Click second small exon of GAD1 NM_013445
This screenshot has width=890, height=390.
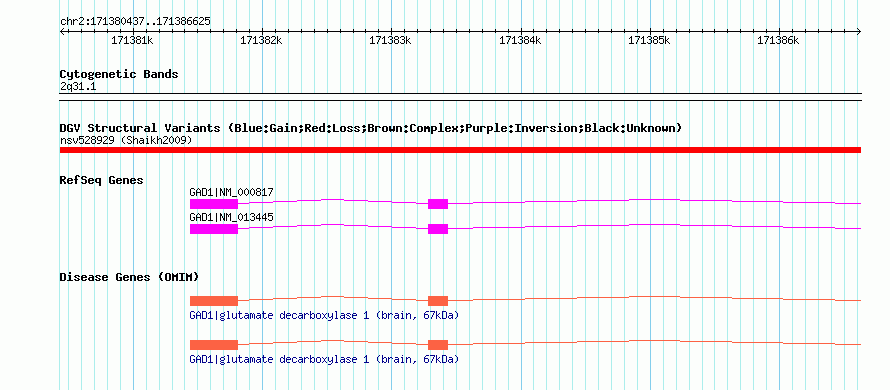click(x=438, y=229)
